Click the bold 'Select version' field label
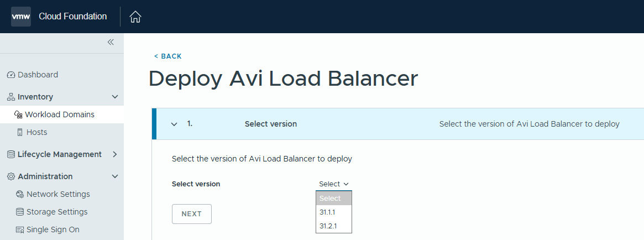Image resolution: width=644 pixels, height=240 pixels. coord(196,184)
